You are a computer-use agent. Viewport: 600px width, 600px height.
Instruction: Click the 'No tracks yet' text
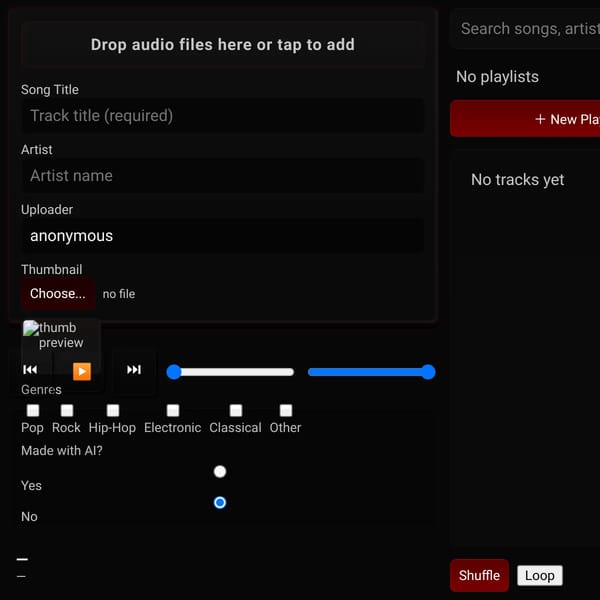518,179
